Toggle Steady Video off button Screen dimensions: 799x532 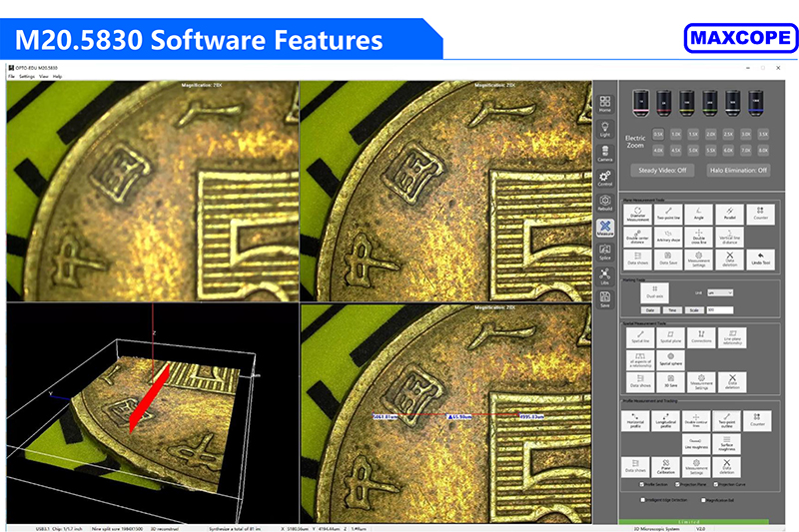point(662,170)
